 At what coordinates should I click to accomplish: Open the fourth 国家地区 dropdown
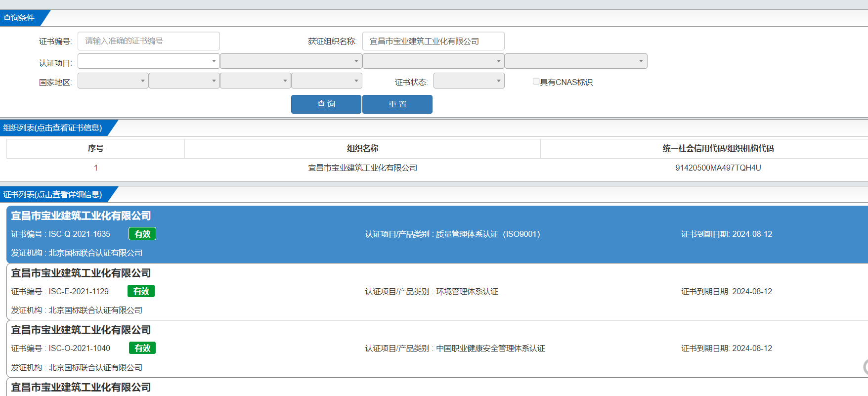coord(327,81)
